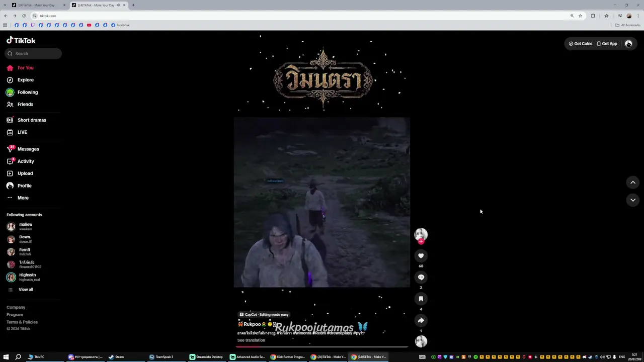Switch to the first TikTok tab

click(x=38, y=5)
